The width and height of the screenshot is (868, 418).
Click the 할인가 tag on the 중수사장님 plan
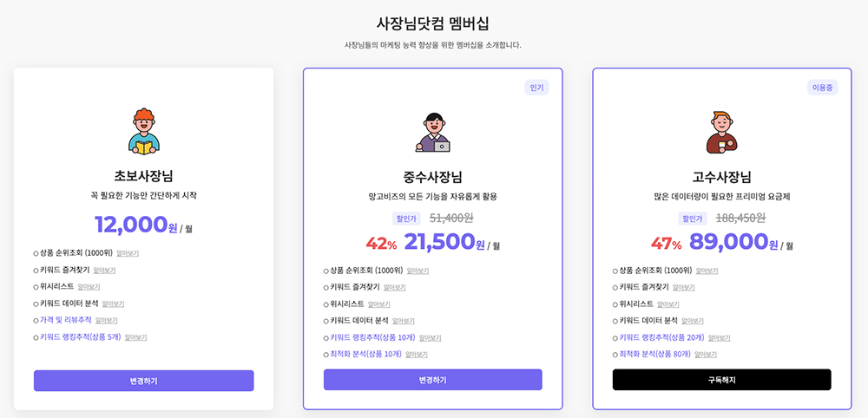406,219
